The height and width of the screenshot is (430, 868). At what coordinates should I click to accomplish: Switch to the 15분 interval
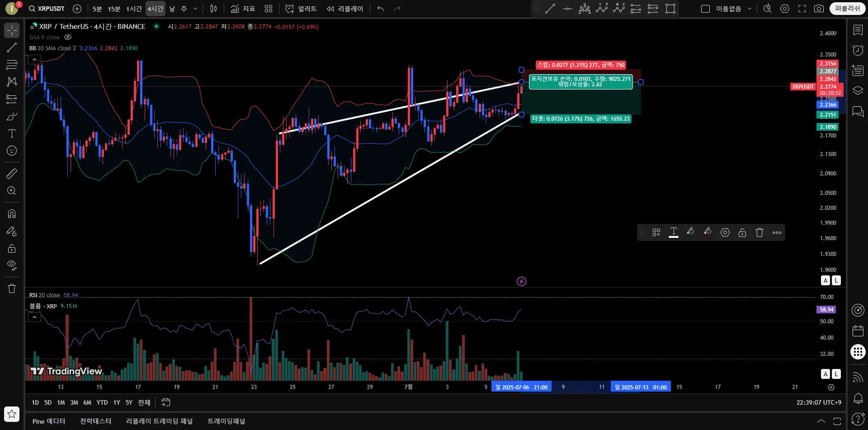click(114, 9)
